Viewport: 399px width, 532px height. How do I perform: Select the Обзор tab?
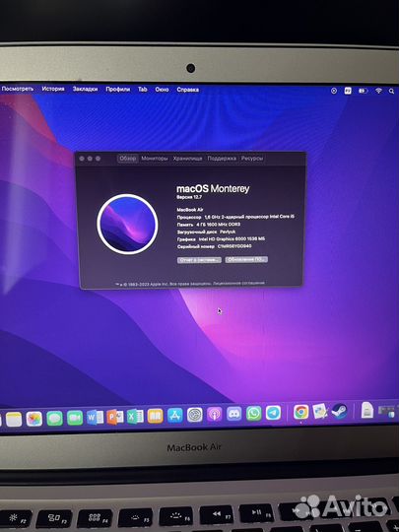pyautogui.click(x=128, y=159)
